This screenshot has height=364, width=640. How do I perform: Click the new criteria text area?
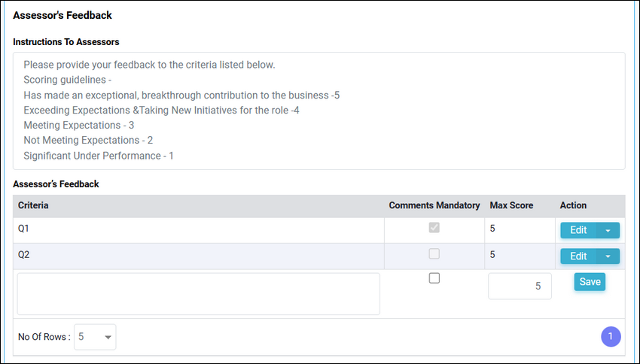[x=198, y=294]
